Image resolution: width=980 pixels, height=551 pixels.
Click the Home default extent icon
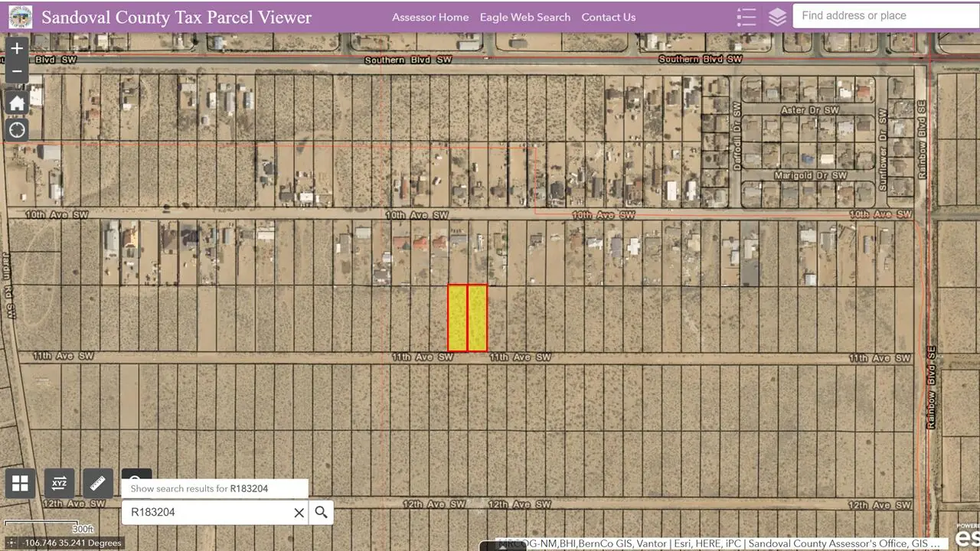(x=17, y=102)
